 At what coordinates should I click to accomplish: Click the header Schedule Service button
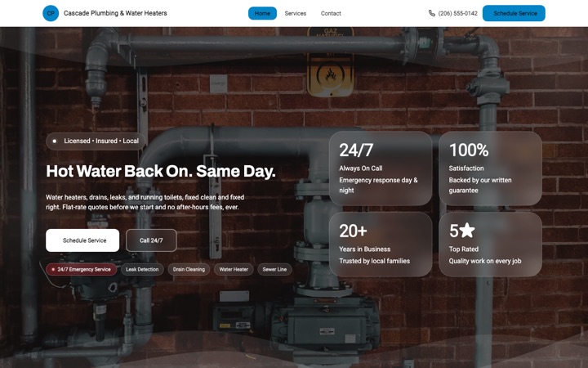(x=514, y=13)
